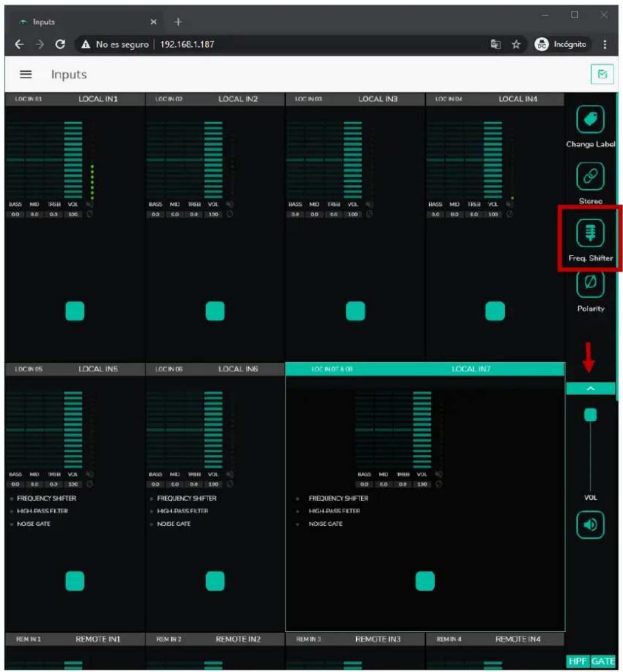
Task: Adjust the sidebar VOL slider handle
Action: [x=590, y=415]
